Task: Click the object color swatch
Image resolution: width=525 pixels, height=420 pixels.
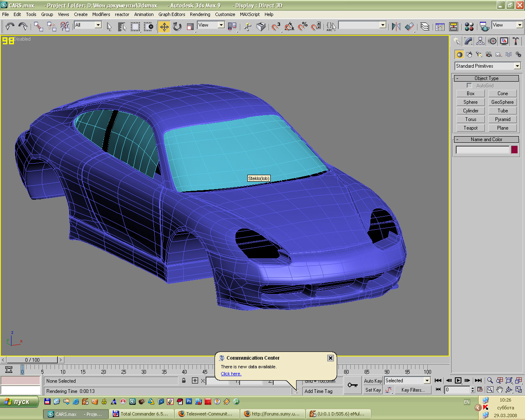Action: click(x=514, y=150)
